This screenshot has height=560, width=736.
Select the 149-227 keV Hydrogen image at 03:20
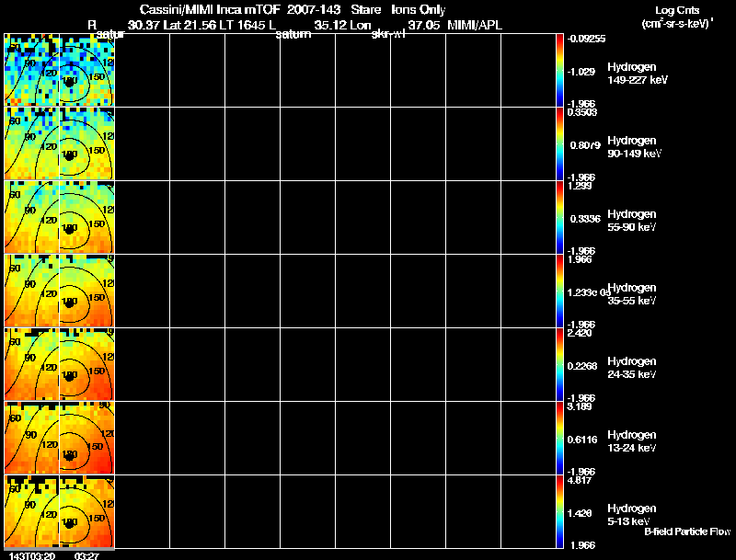coord(31,70)
